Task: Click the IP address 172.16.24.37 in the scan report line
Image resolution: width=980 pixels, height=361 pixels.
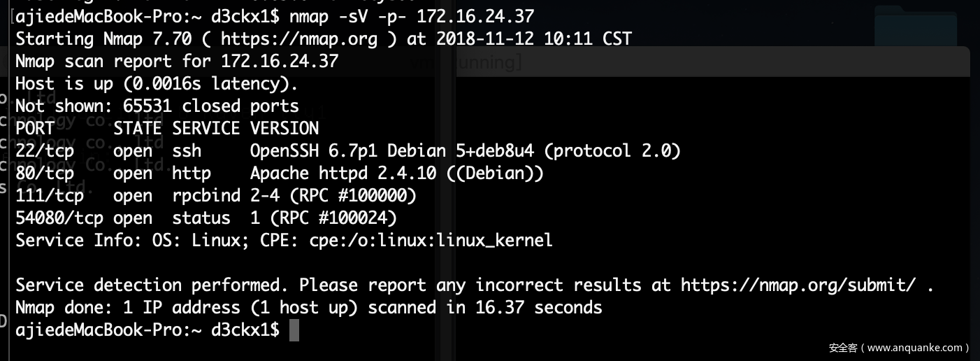Action: click(280, 62)
